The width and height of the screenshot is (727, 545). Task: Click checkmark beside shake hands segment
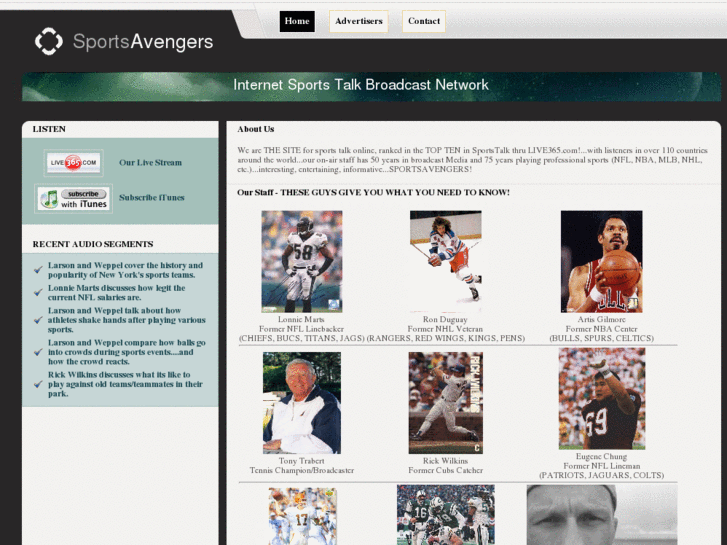coord(38,320)
